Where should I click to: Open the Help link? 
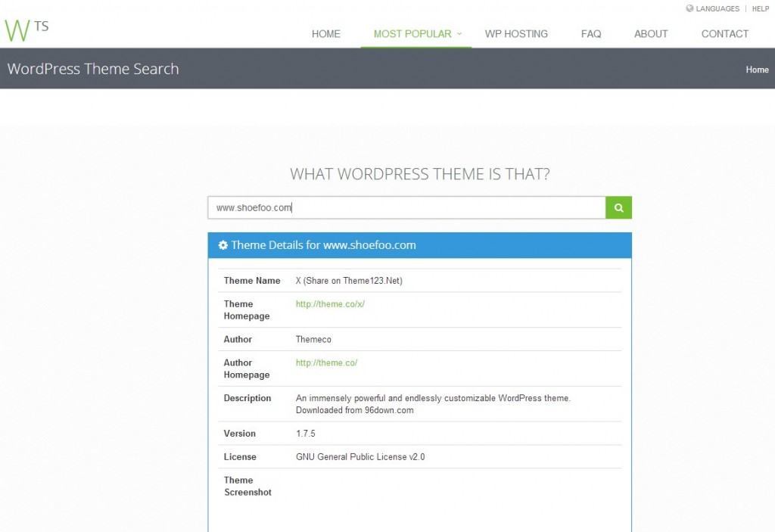[760, 8]
